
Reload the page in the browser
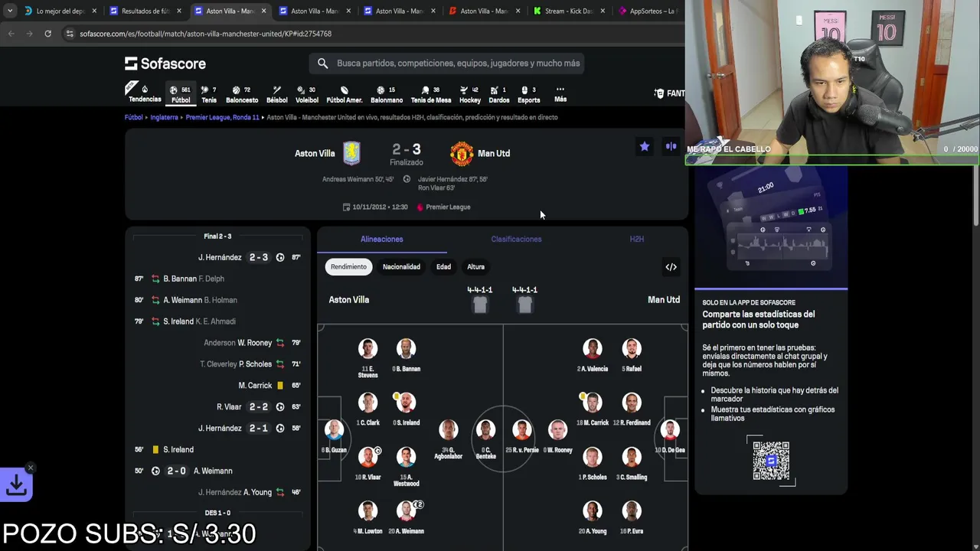tap(47, 34)
